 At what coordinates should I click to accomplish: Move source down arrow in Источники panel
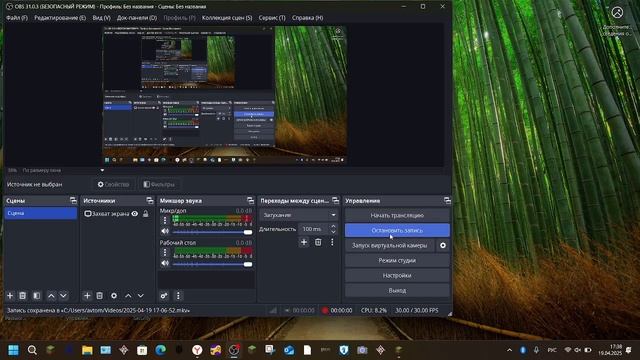(140, 296)
